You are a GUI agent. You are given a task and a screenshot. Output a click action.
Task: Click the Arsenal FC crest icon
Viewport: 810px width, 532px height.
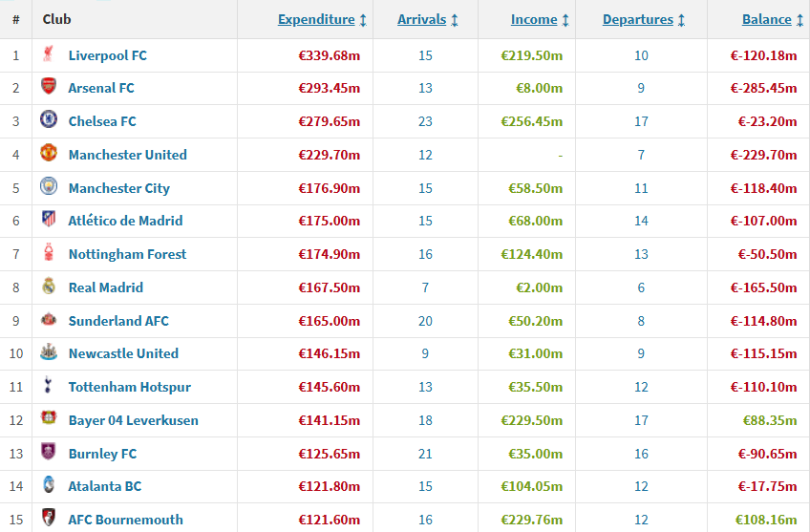coord(49,88)
